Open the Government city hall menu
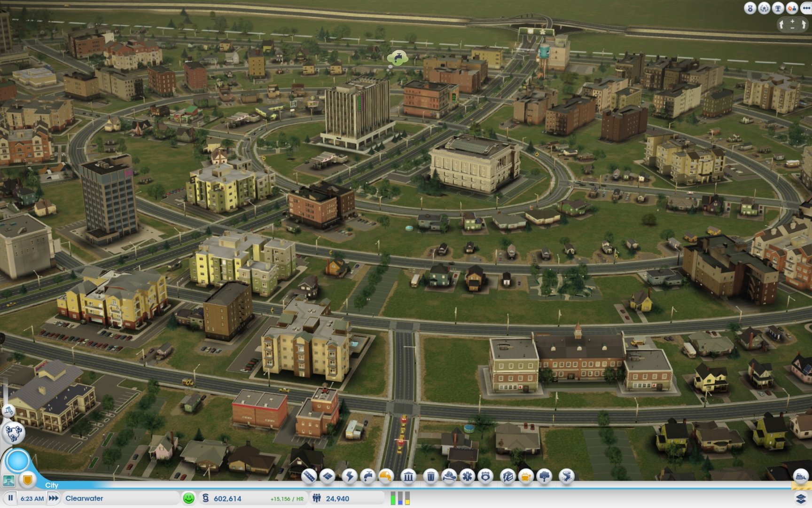This screenshot has height=508, width=812. click(x=408, y=476)
